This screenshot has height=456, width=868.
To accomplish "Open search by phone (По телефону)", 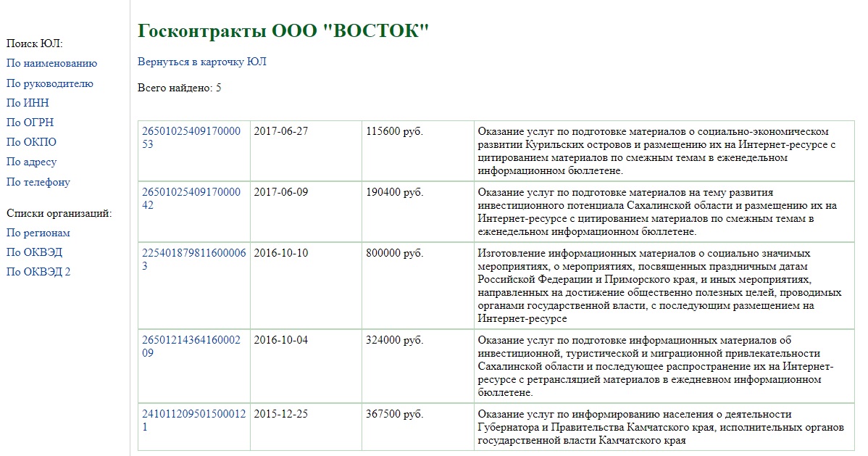I will pyautogui.click(x=38, y=182).
